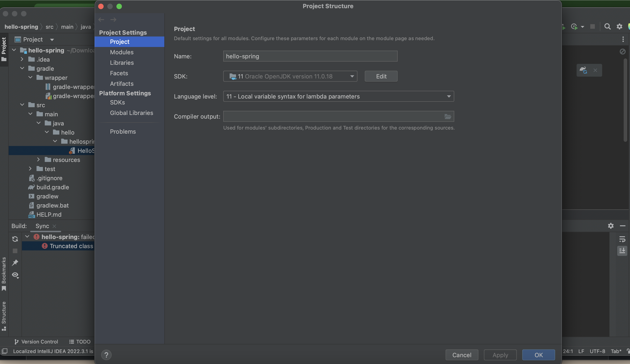Collapse the hello-spring root node
This screenshot has width=630, height=364.
[x=14, y=50]
